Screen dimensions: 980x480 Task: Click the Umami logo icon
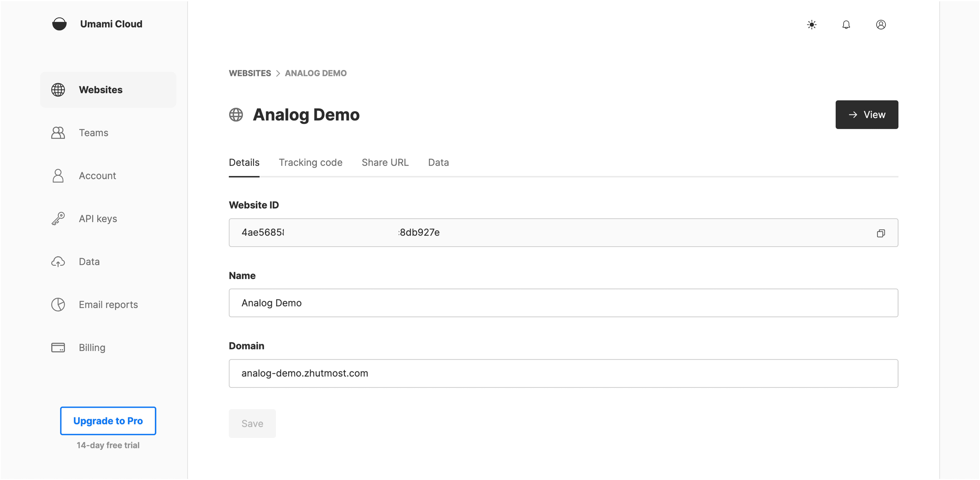click(59, 24)
